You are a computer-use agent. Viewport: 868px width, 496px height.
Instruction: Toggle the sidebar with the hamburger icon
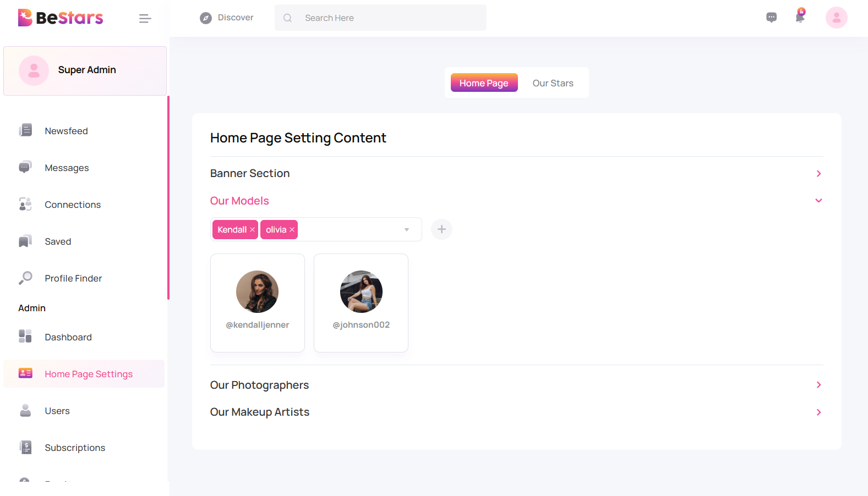[145, 18]
